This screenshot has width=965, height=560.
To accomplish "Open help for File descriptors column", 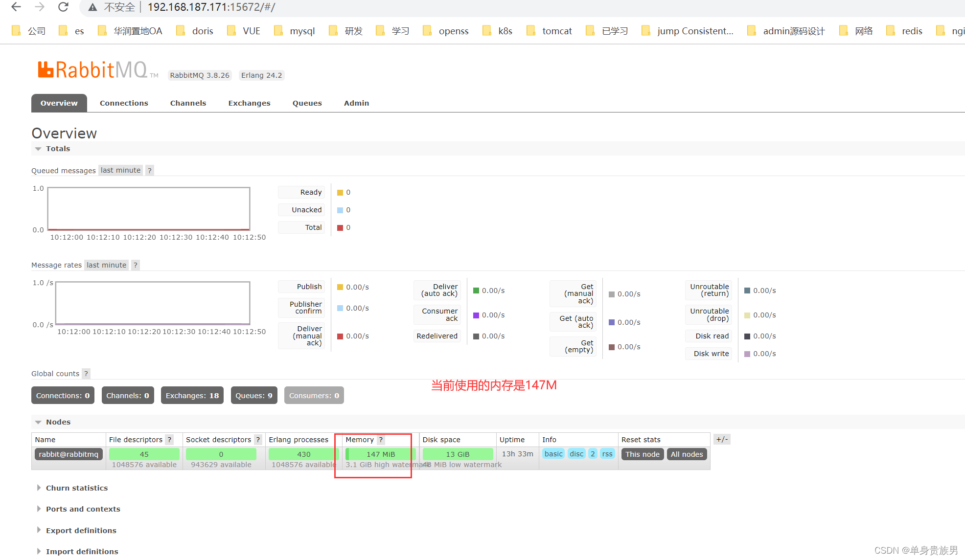I will [x=169, y=440].
